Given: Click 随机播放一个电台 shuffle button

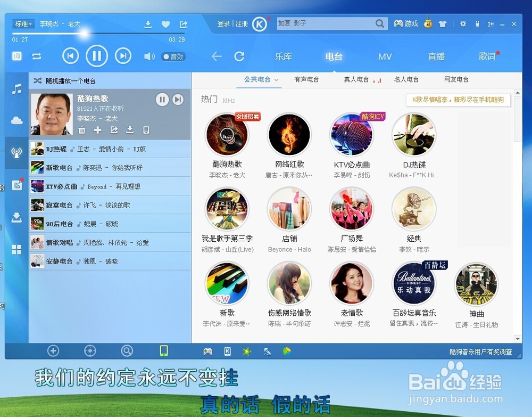Looking at the screenshot, I should (x=64, y=81).
